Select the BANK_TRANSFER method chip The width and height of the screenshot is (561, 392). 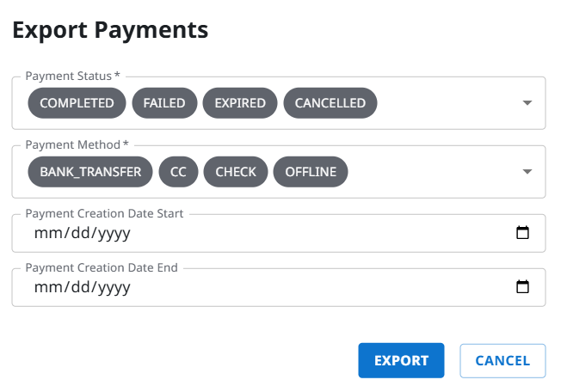pyautogui.click(x=90, y=172)
